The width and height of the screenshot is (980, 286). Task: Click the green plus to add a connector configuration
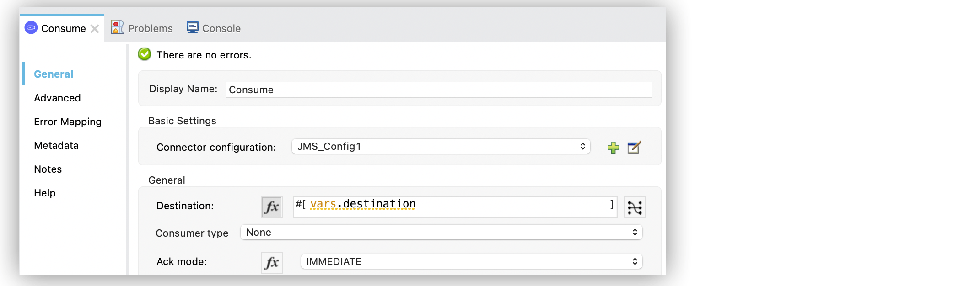[x=614, y=147]
